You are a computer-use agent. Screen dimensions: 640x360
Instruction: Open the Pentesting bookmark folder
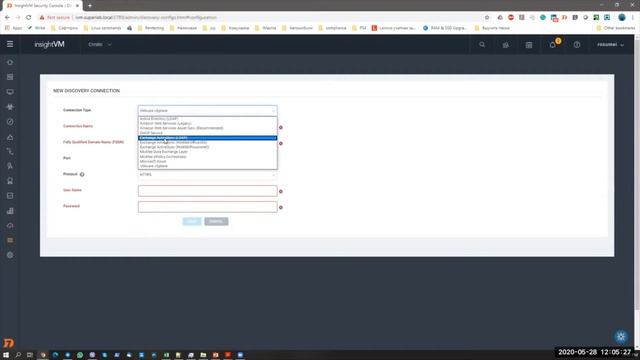coord(151,28)
